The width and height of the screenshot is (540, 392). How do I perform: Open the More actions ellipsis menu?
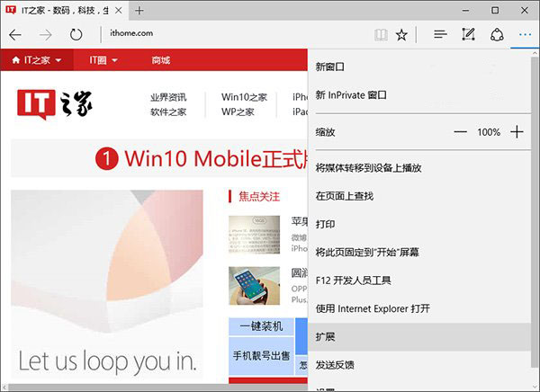(525, 34)
